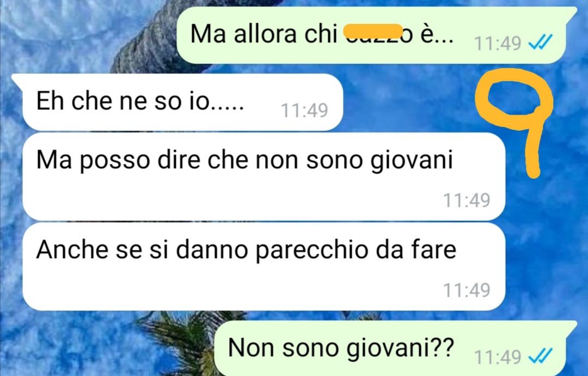Click the orange scribble covering the censored word
This screenshot has height=376, width=588.
pyautogui.click(x=373, y=31)
